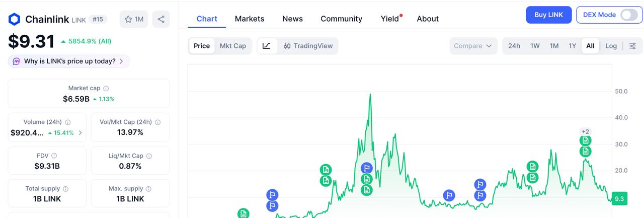
Task: Open the Compare dropdown
Action: pyautogui.click(x=473, y=46)
